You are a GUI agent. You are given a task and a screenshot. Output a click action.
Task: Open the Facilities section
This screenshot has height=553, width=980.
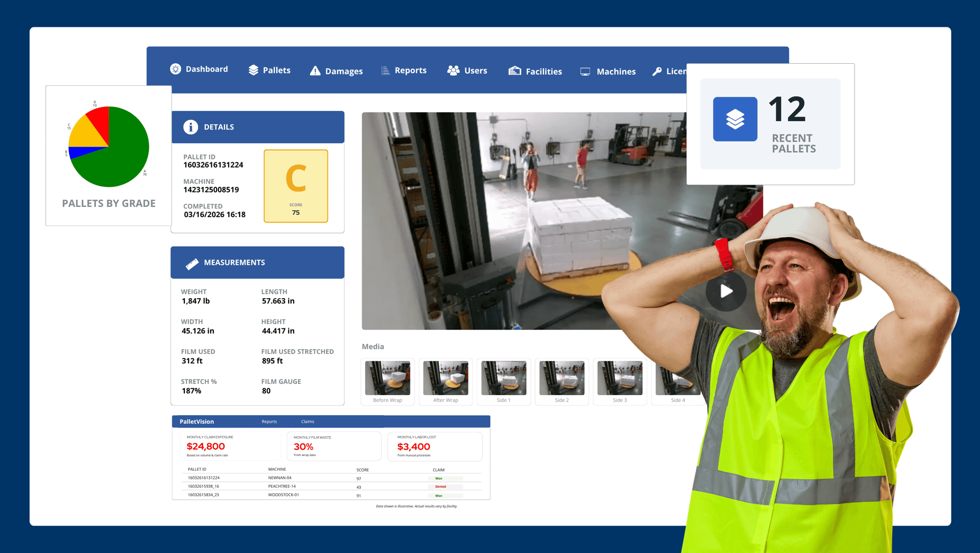535,72
